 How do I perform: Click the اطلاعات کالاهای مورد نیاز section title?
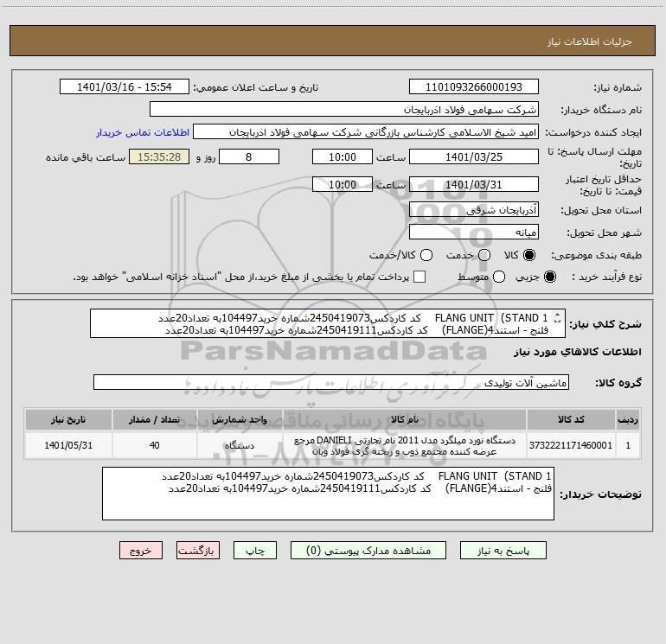coord(578,352)
